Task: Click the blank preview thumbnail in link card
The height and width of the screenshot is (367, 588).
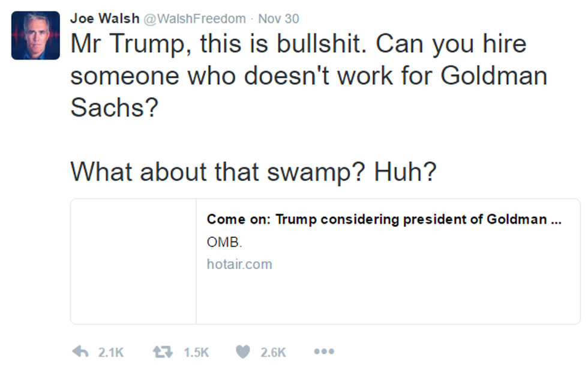Action: pos(133,261)
